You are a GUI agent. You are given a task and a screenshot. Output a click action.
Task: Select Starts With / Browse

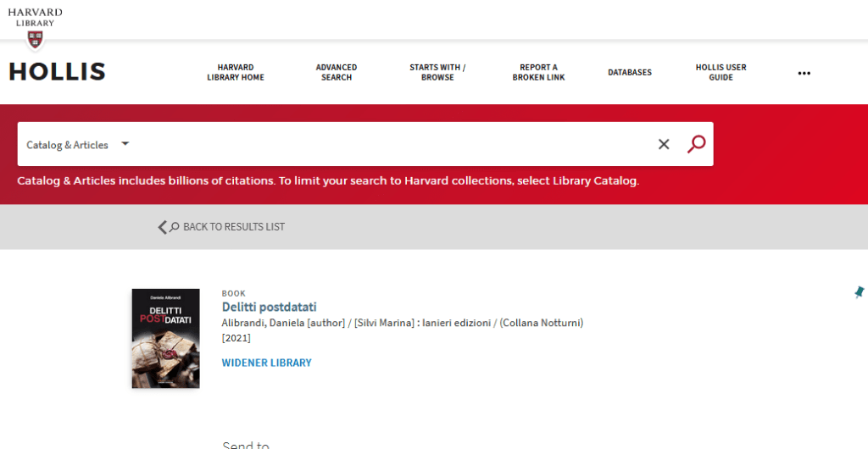click(x=437, y=73)
